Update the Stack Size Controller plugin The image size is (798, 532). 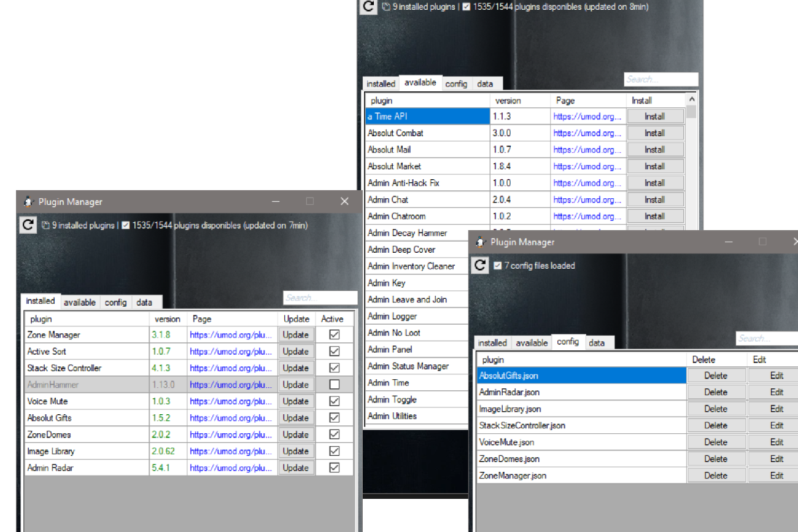(x=295, y=368)
